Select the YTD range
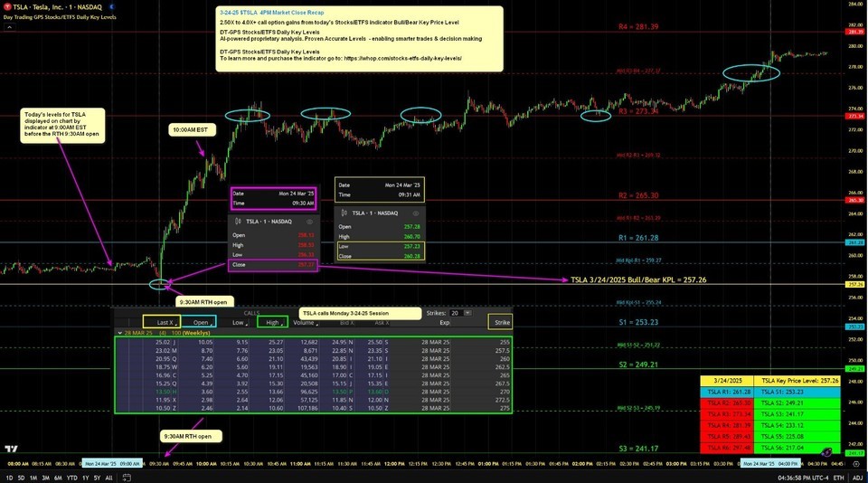Viewport: 868px width, 483px height. click(x=72, y=478)
